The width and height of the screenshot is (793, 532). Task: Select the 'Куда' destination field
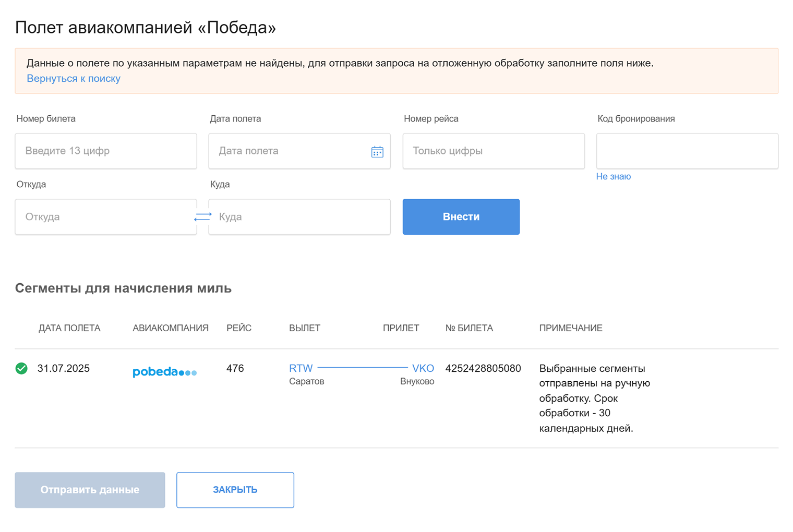(x=299, y=217)
